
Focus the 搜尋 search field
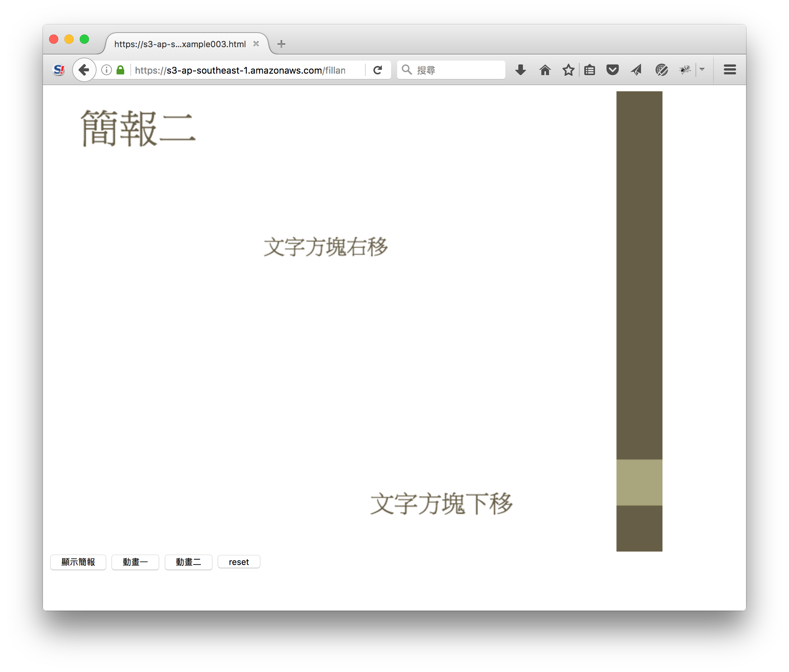tap(451, 70)
